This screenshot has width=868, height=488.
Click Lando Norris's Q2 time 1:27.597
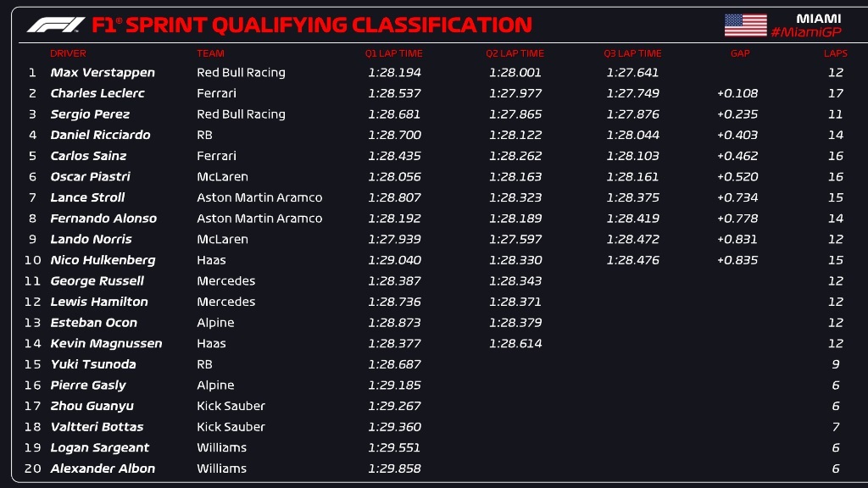pos(515,239)
